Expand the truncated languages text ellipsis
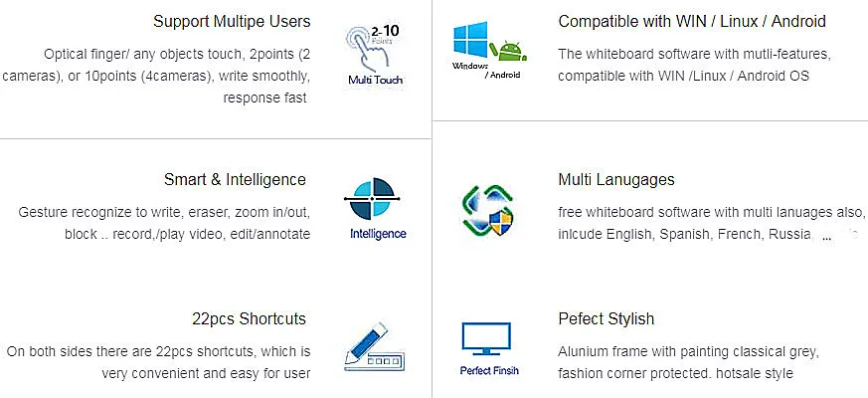Image resolution: width=868 pixels, height=398 pixels. click(826, 239)
